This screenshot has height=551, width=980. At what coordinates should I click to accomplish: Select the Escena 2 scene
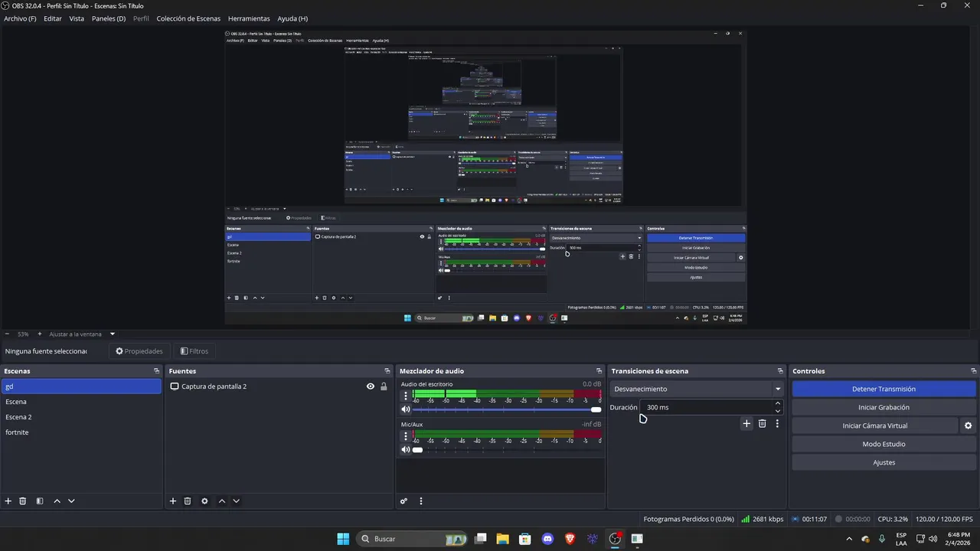coord(81,417)
